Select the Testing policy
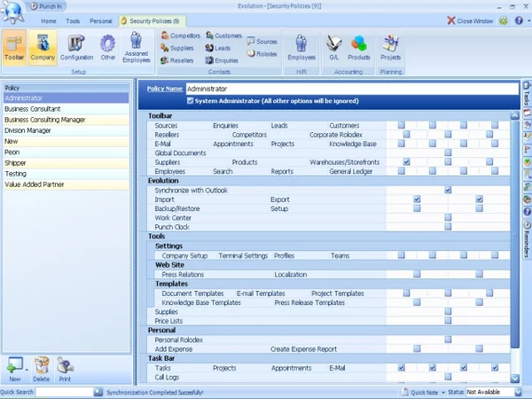Viewport: 532px width, 399px height. tap(66, 174)
